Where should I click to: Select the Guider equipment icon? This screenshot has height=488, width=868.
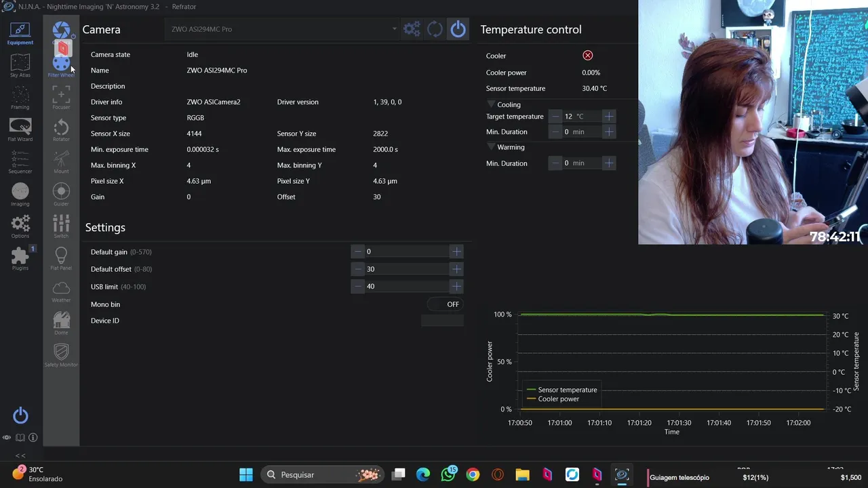(61, 194)
